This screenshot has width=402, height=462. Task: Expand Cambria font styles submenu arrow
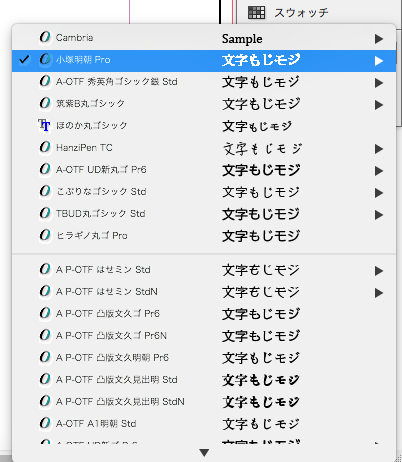coord(379,39)
